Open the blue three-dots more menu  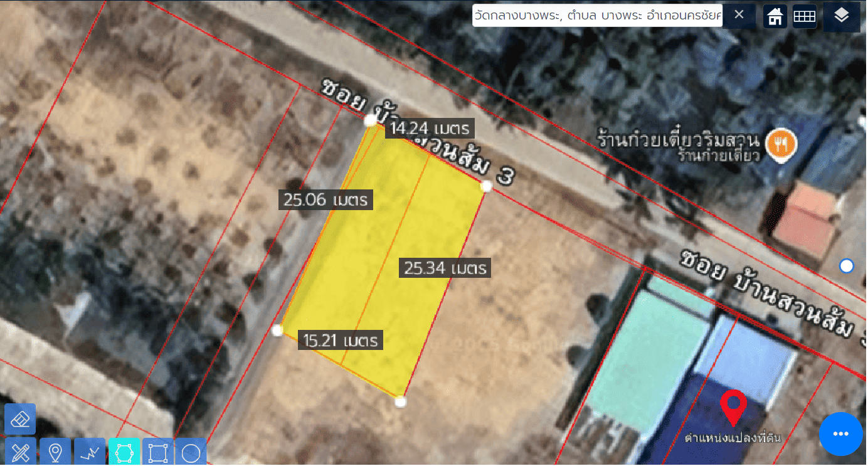840,434
